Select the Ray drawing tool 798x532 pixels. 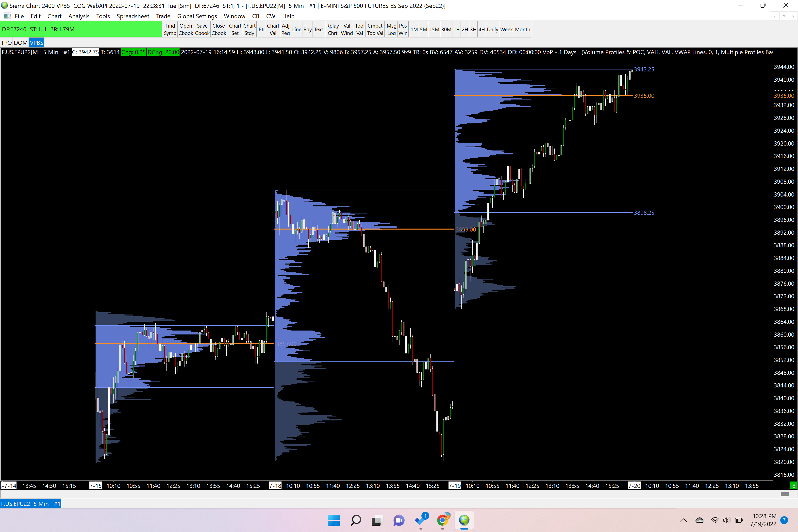click(307, 30)
